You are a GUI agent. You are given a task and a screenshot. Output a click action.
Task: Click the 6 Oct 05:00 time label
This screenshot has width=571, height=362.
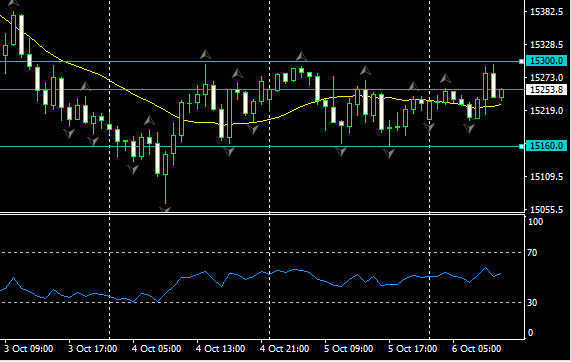(x=477, y=349)
